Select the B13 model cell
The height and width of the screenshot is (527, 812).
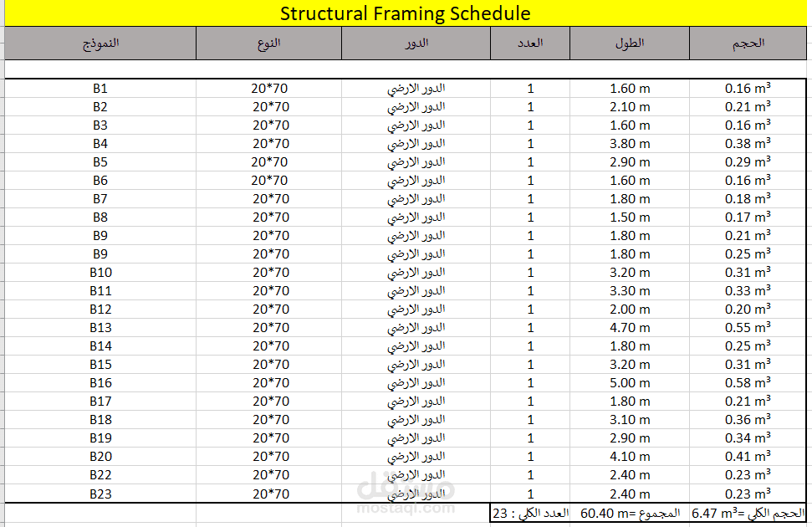(x=100, y=328)
